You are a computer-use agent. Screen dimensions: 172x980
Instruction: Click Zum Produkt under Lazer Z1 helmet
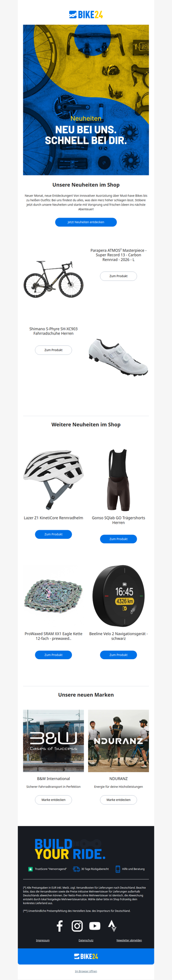click(x=53, y=534)
